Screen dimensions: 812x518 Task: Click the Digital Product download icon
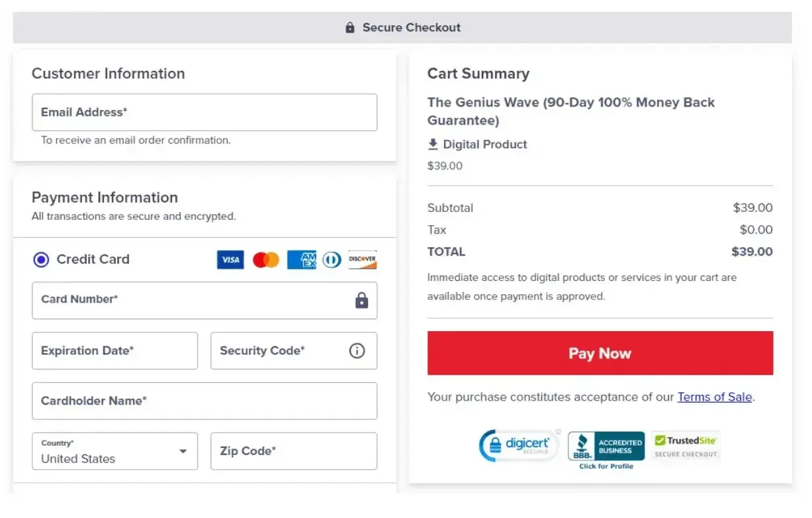[x=433, y=144]
